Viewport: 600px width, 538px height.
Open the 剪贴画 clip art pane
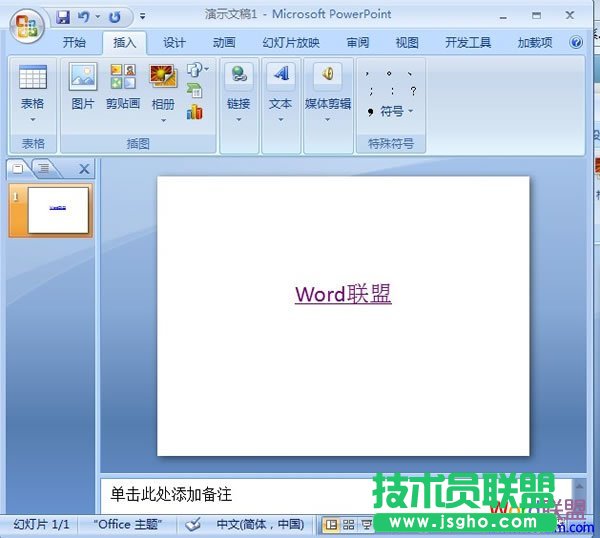tap(123, 77)
